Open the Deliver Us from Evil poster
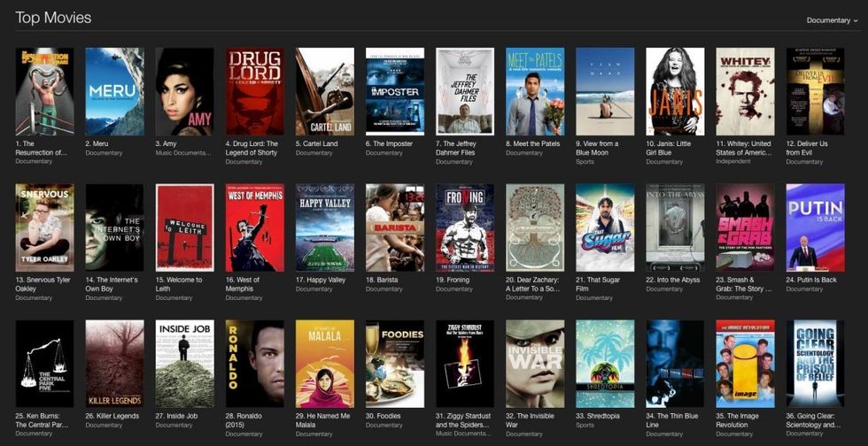The image size is (868, 446). (816, 92)
